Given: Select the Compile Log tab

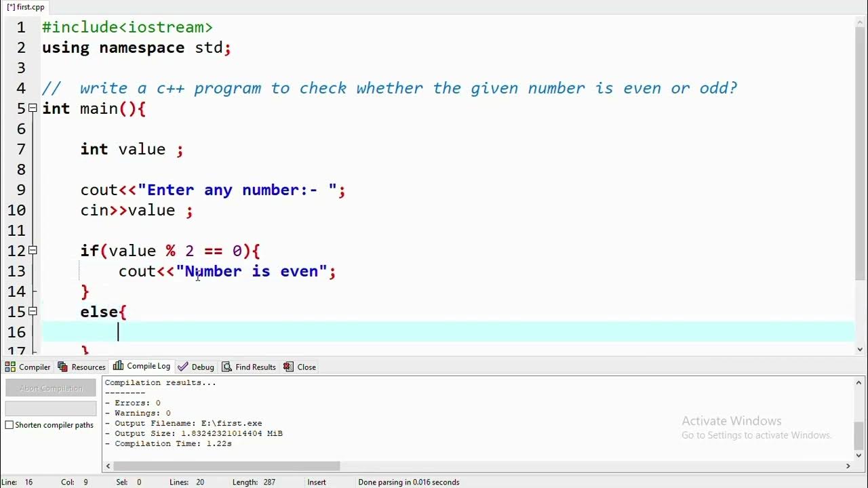Looking at the screenshot, I should [x=142, y=366].
